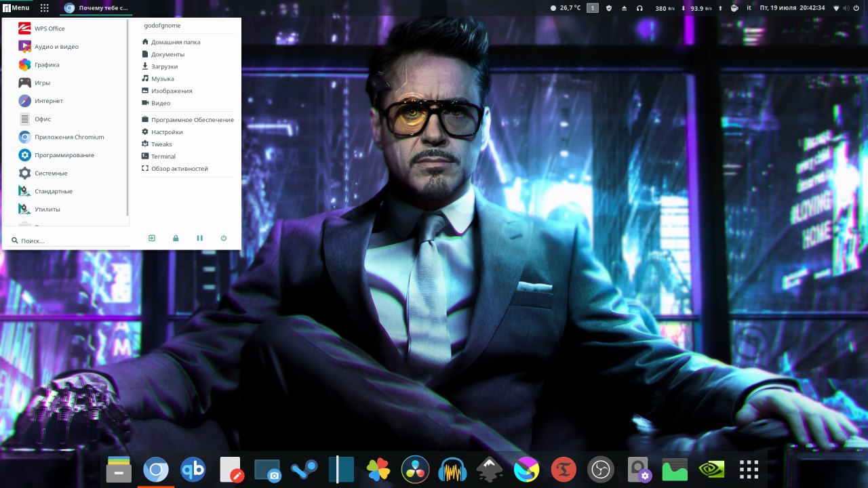Show all applications grid in dock

click(x=749, y=469)
